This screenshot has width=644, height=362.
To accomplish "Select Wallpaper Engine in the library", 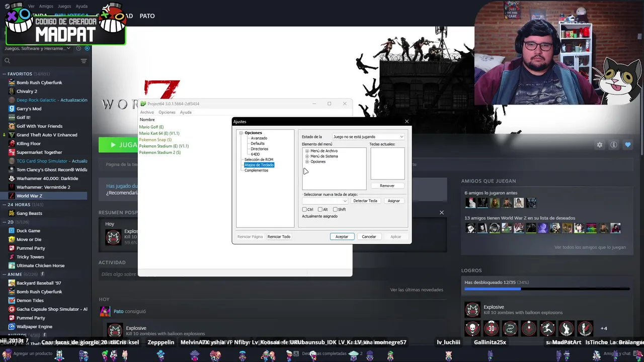I will click(34, 327).
